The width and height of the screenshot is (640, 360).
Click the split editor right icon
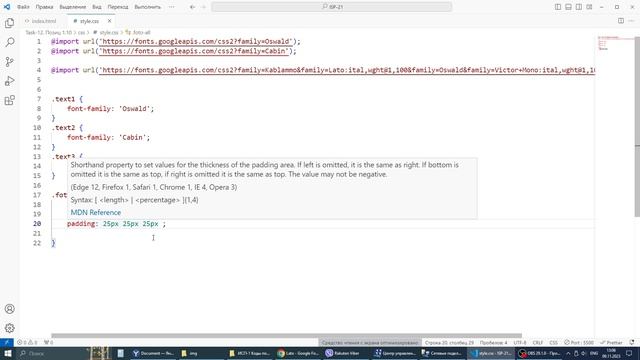point(621,21)
